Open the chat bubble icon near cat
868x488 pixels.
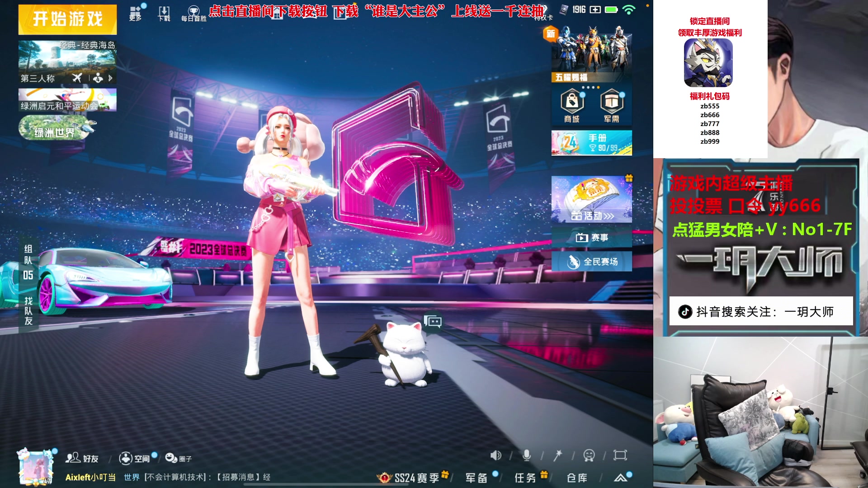433,321
